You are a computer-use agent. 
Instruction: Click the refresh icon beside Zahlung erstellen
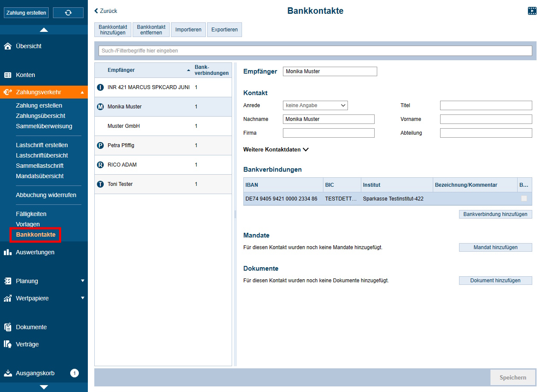[x=68, y=12]
